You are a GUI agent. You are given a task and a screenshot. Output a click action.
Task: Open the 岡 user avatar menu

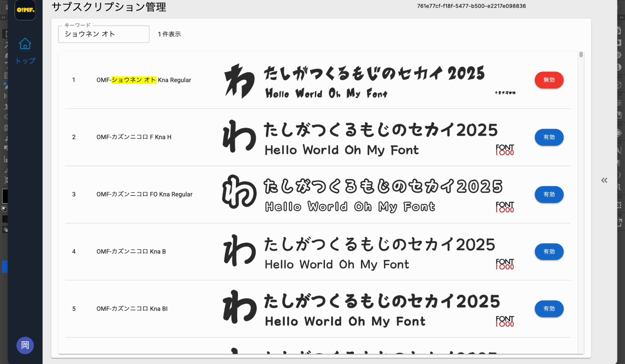25,345
